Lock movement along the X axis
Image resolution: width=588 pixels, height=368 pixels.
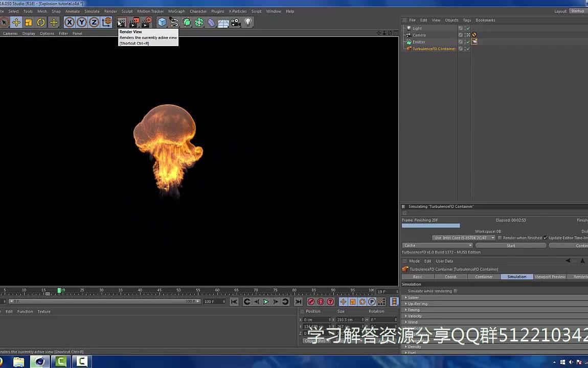69,22
